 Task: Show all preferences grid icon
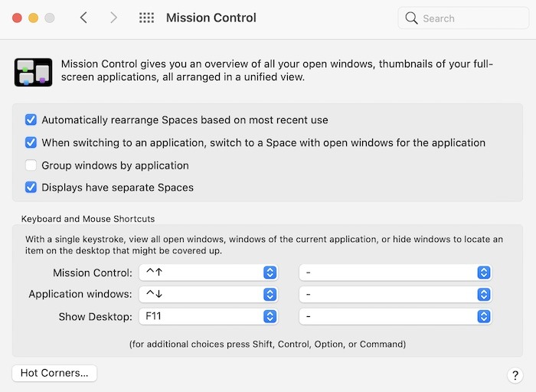(x=146, y=18)
